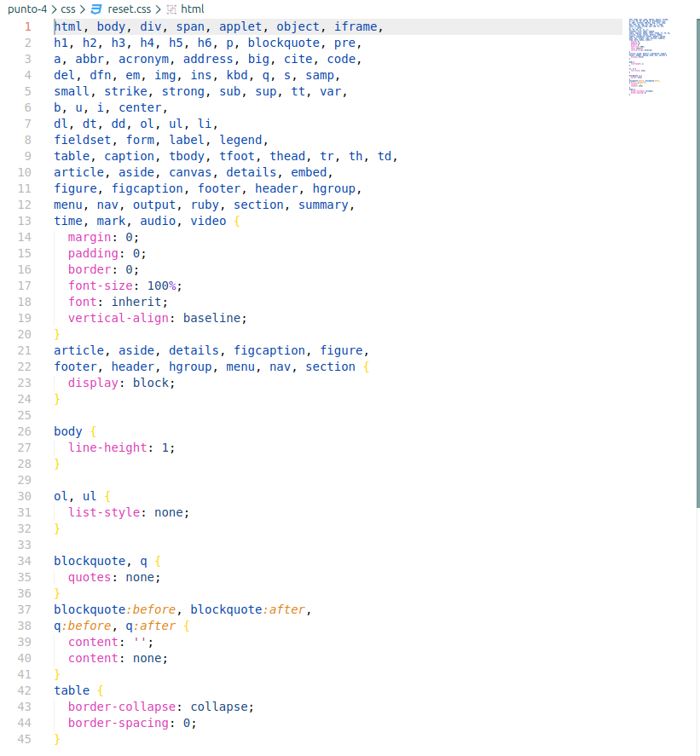Screen dimensions: 700x756
Task: Click line number 42 in the gutter
Action: coord(24,690)
